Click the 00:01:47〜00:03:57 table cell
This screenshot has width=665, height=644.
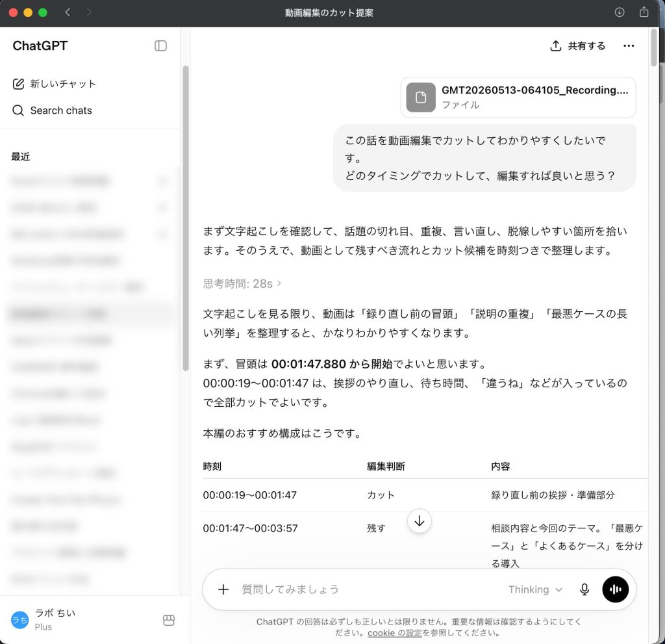250,528
